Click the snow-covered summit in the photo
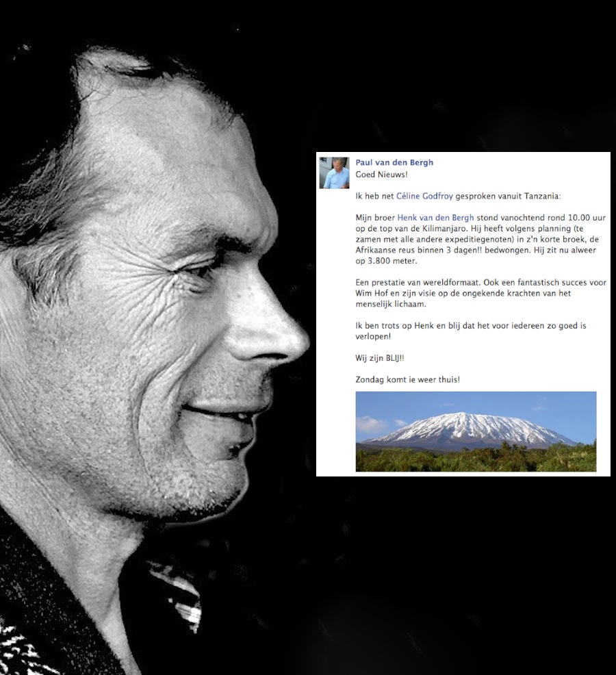 (x=466, y=425)
